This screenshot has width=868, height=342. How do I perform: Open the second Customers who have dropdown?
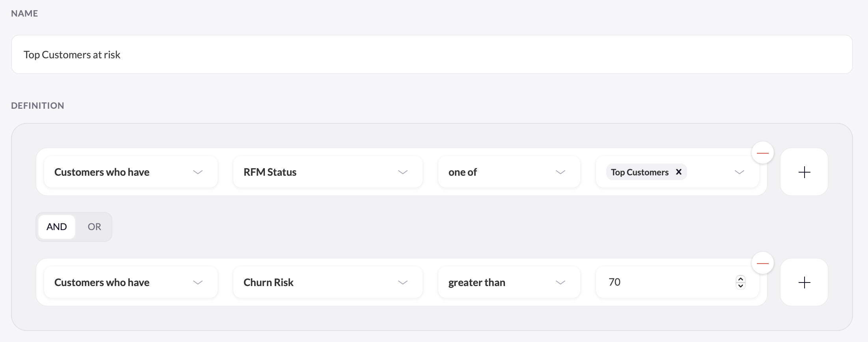coord(131,282)
